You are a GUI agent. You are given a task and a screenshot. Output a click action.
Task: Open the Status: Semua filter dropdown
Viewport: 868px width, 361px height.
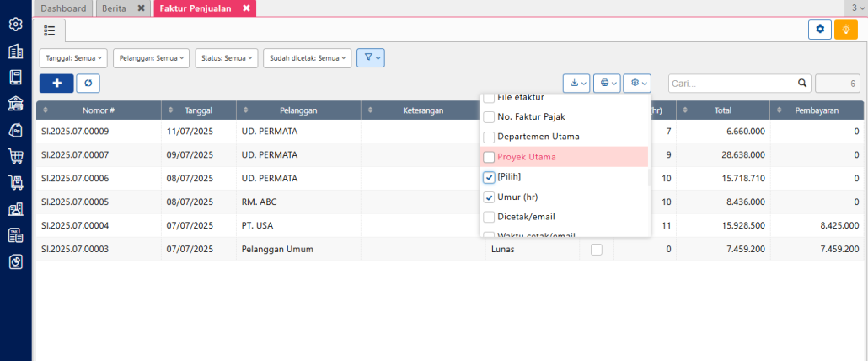[x=225, y=57]
